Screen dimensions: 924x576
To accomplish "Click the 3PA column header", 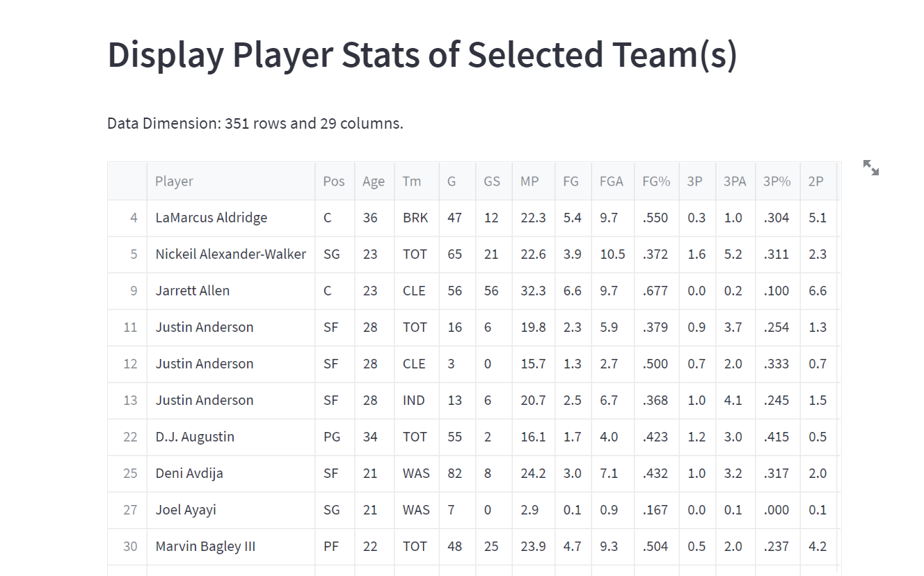I will click(735, 181).
